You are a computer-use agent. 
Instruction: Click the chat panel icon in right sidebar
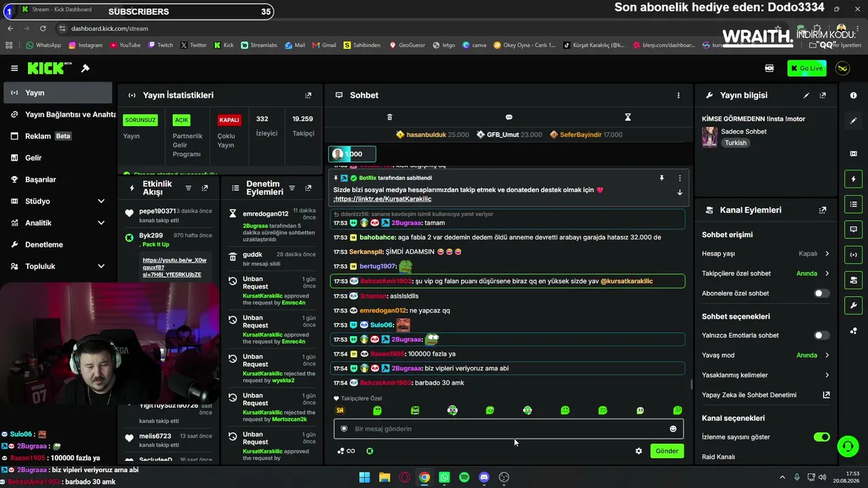853,229
